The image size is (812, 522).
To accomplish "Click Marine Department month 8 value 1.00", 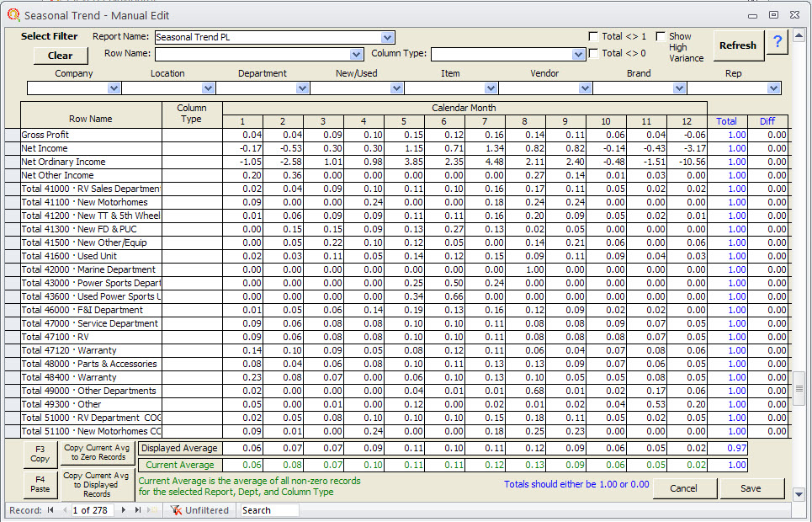I will click(526, 269).
